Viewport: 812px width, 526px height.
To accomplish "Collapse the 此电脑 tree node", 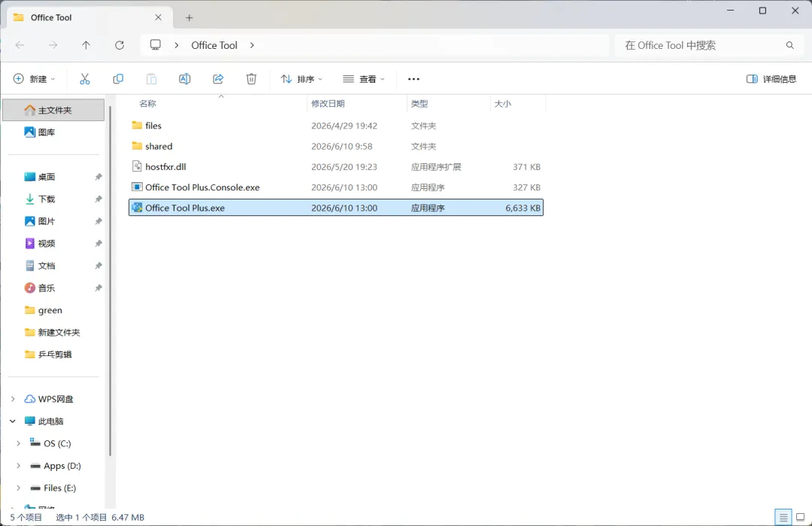I will [x=13, y=421].
